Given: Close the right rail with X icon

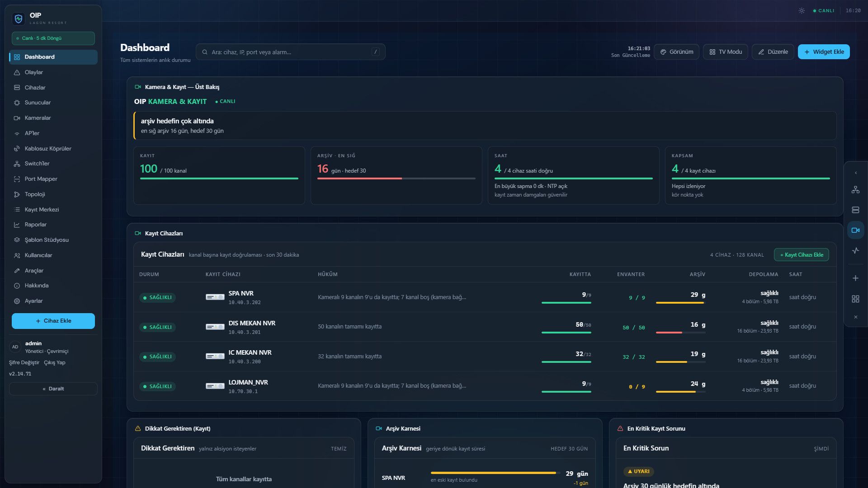Looking at the screenshot, I should tap(855, 317).
